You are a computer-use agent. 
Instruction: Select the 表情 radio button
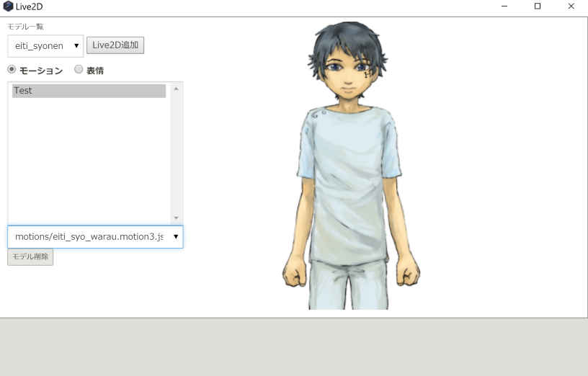point(79,69)
